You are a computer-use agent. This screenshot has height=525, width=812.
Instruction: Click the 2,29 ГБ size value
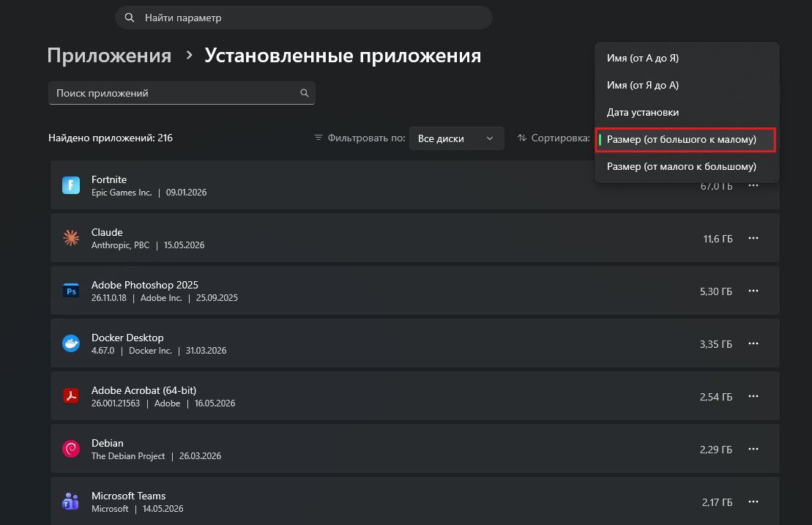716,450
